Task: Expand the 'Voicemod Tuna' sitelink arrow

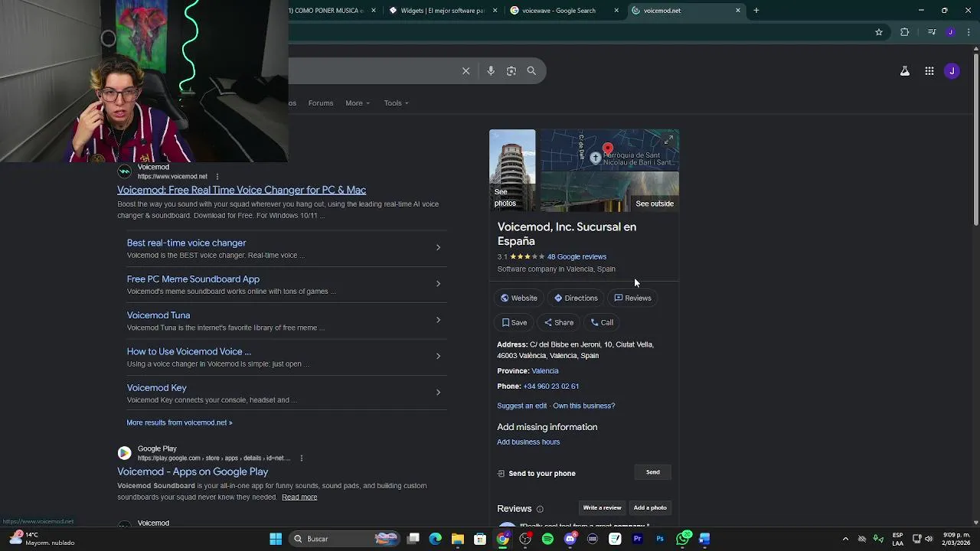Action: tap(438, 320)
